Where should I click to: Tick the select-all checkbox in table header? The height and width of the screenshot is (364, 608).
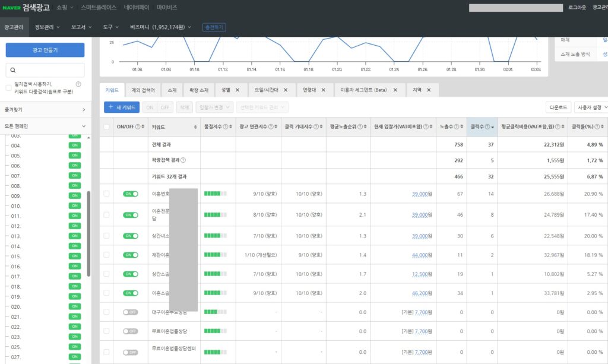[x=106, y=127]
